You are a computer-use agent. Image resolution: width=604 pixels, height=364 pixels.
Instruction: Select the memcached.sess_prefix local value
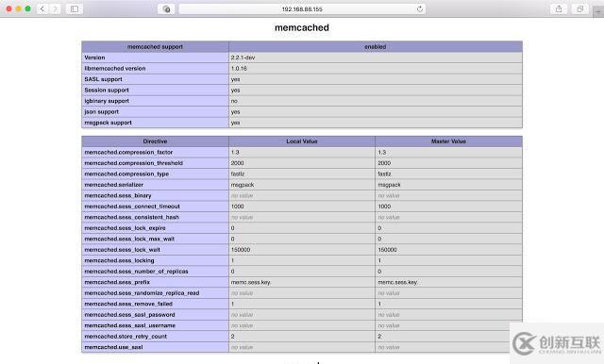pos(251,282)
